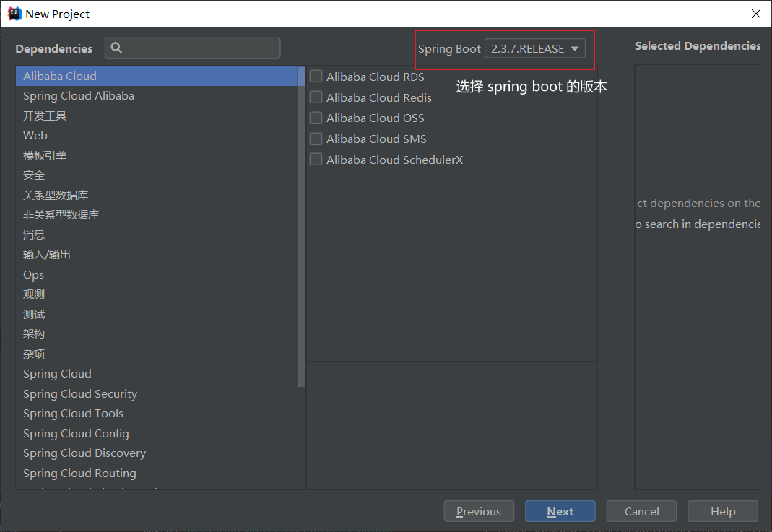772x532 pixels.
Task: Select the Spring Cloud Alibaba category
Action: pyautogui.click(x=157, y=96)
